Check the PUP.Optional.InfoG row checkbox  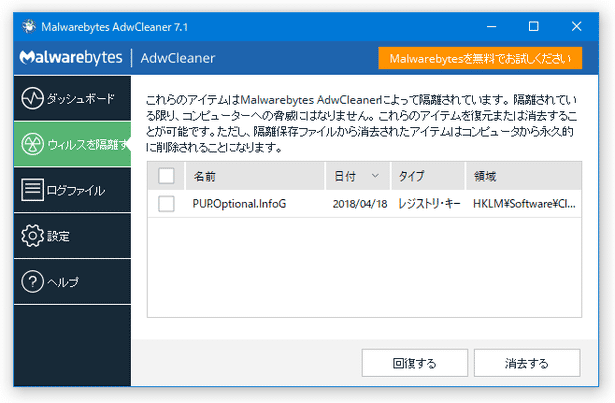[x=166, y=204]
